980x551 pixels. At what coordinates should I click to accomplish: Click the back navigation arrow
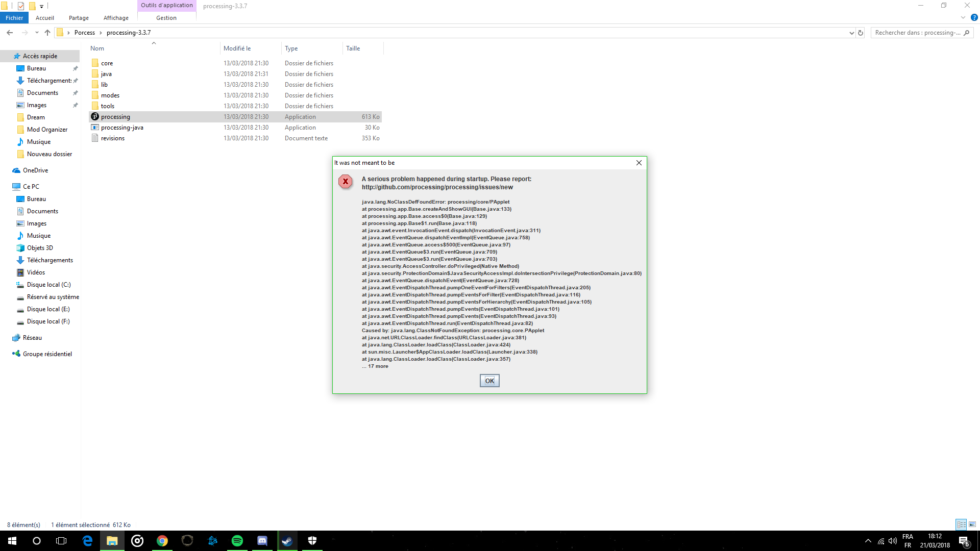click(10, 32)
